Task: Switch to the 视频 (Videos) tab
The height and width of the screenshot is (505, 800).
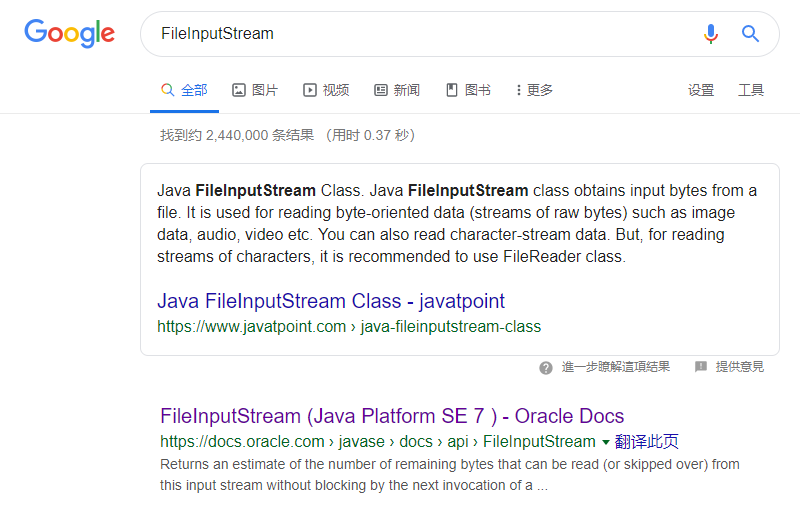Action: (x=326, y=90)
